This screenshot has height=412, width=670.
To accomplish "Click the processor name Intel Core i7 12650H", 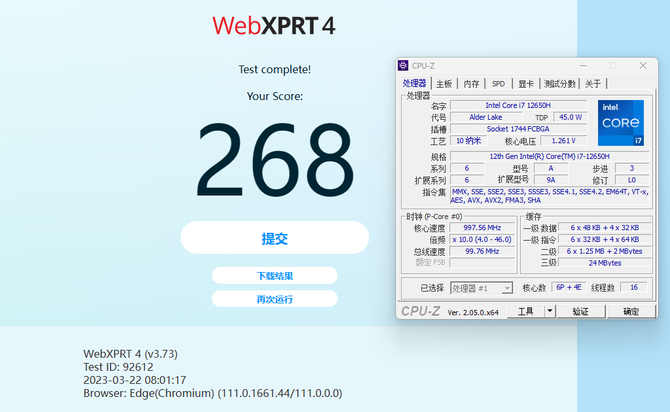I will (518, 105).
